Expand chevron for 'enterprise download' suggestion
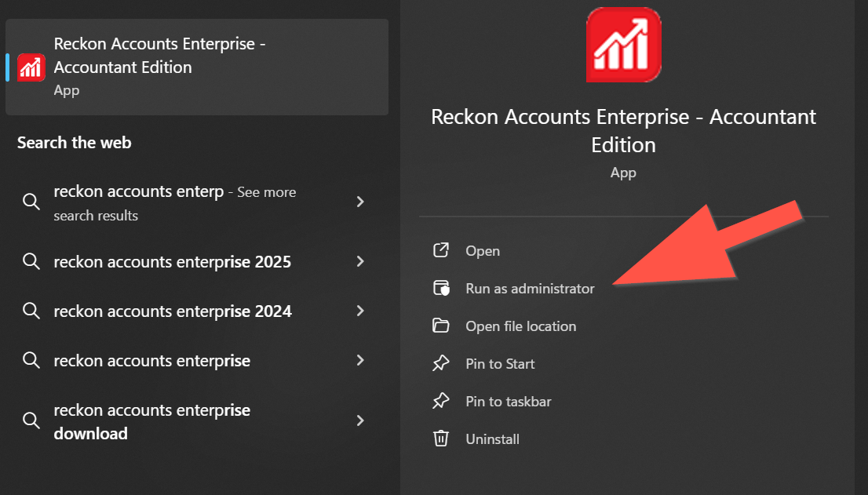The width and height of the screenshot is (868, 495). (360, 420)
